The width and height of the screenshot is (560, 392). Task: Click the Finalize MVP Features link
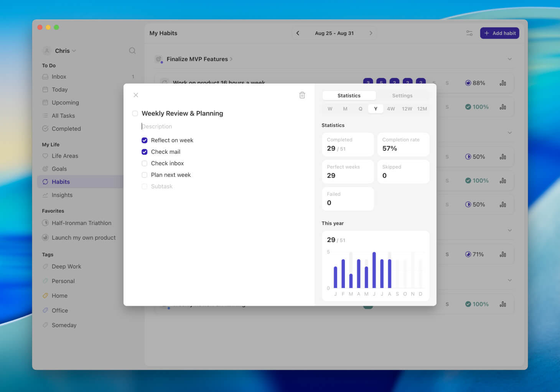pyautogui.click(x=197, y=59)
